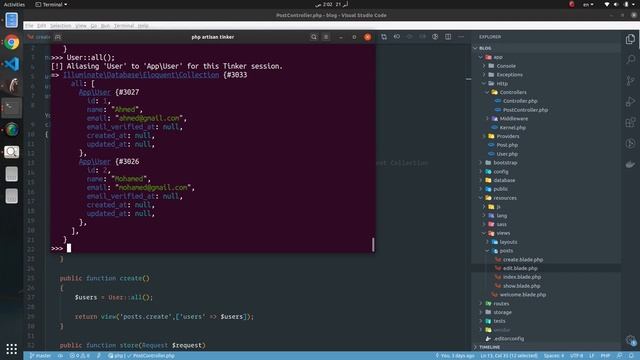Click the Ln/Col cursor position in status bar
Image resolution: width=640 pixels, height=360 pixels.
pos(509,356)
